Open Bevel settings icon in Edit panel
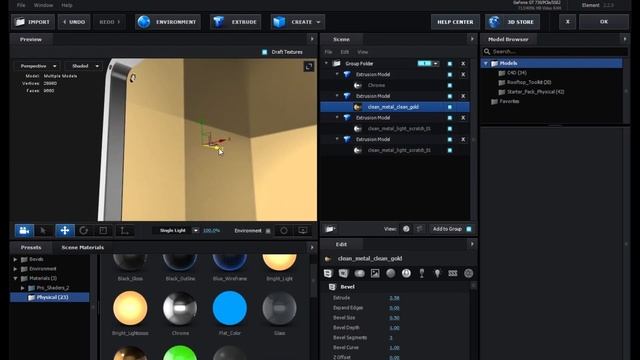The height and width of the screenshot is (360, 640). (x=328, y=273)
